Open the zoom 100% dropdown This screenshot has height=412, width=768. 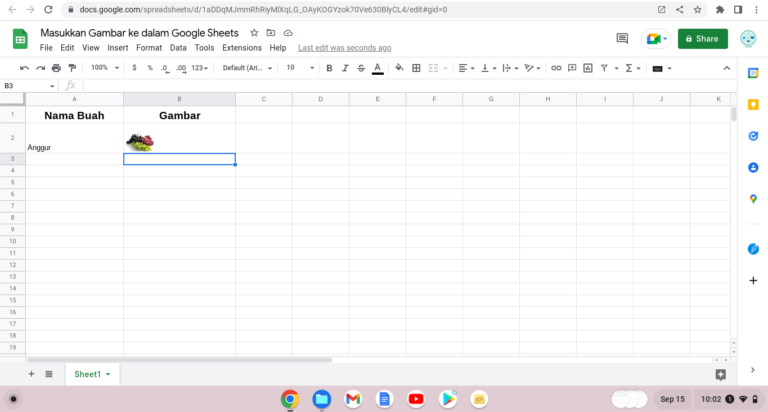[104, 68]
